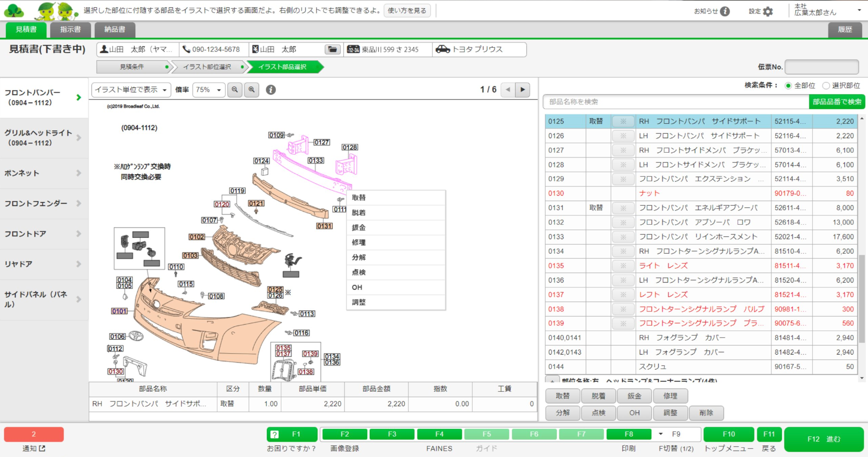Go to the previous illustration page

click(507, 90)
